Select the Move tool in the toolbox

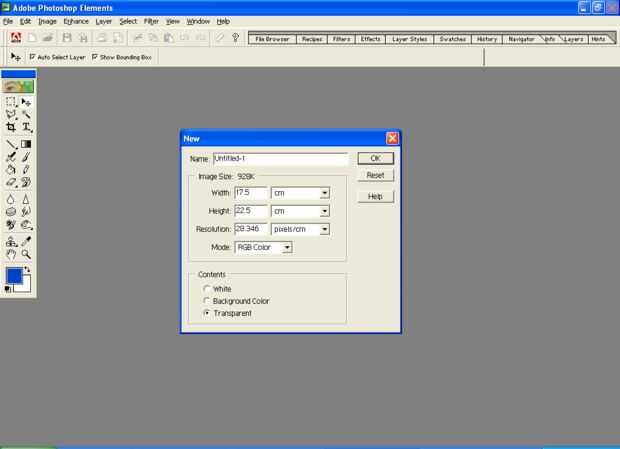[x=26, y=102]
